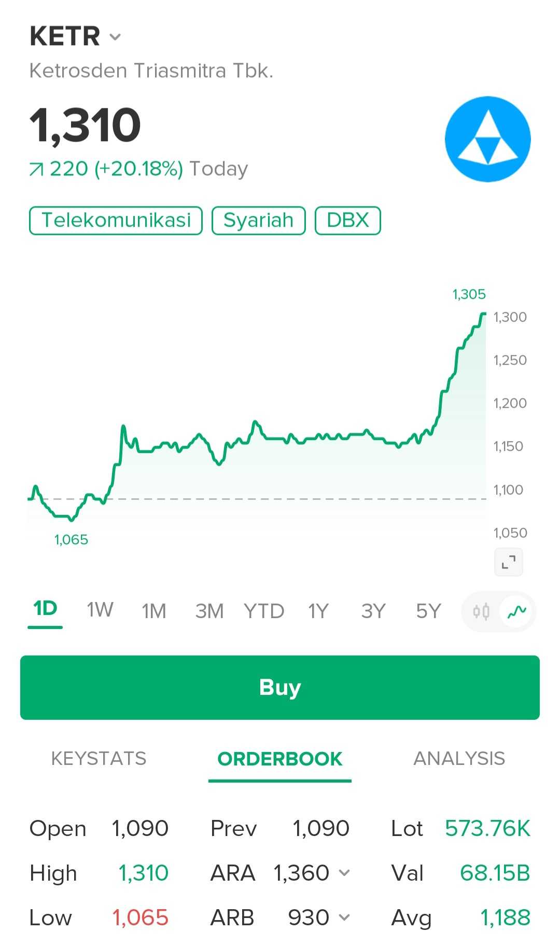Show the 3M price history
The width and height of the screenshot is (560, 945).
click(209, 611)
